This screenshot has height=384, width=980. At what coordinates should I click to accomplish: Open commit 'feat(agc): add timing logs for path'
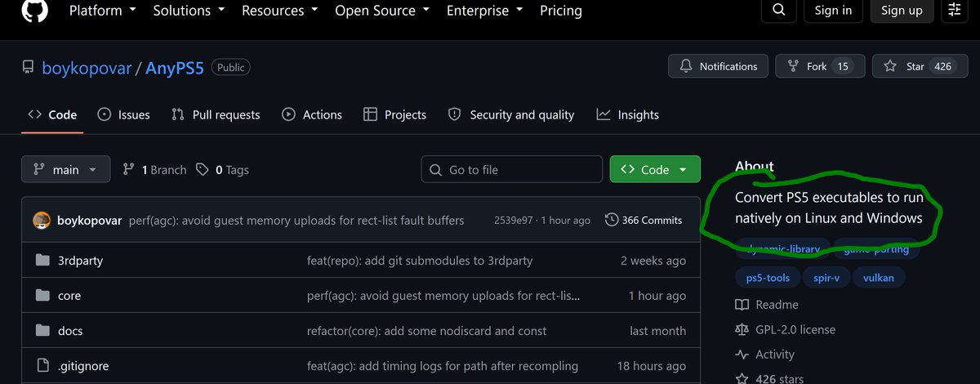pos(443,366)
